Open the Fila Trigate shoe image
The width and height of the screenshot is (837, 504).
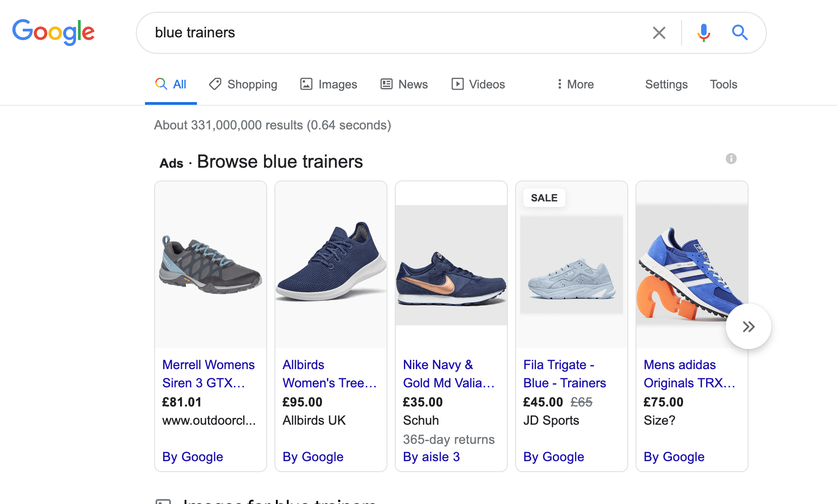pos(572,265)
